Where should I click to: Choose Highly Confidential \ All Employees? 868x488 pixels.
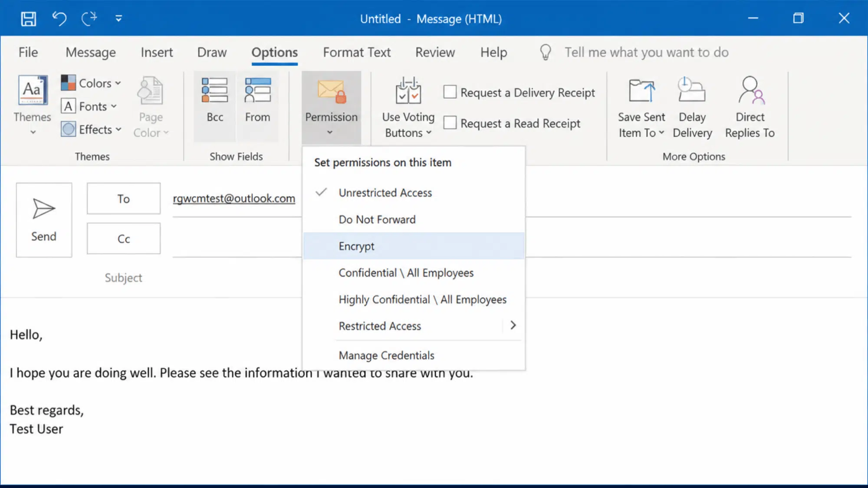point(414,299)
